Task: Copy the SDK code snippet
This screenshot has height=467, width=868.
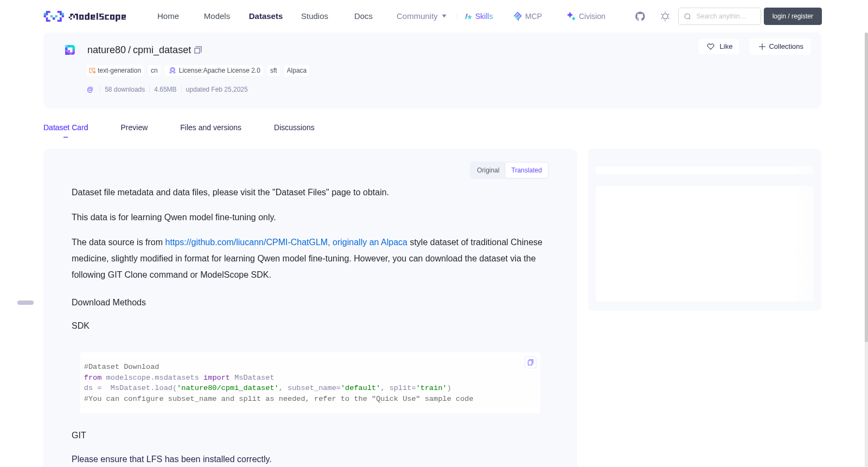Action: pyautogui.click(x=531, y=362)
